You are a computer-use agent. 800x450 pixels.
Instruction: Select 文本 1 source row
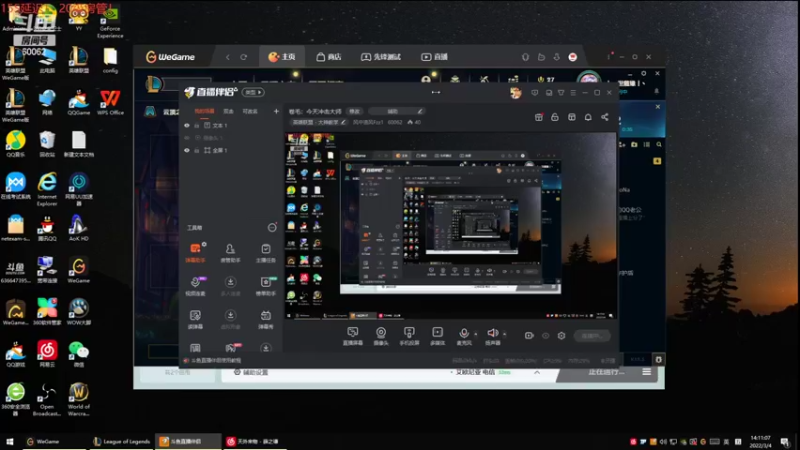click(230, 126)
